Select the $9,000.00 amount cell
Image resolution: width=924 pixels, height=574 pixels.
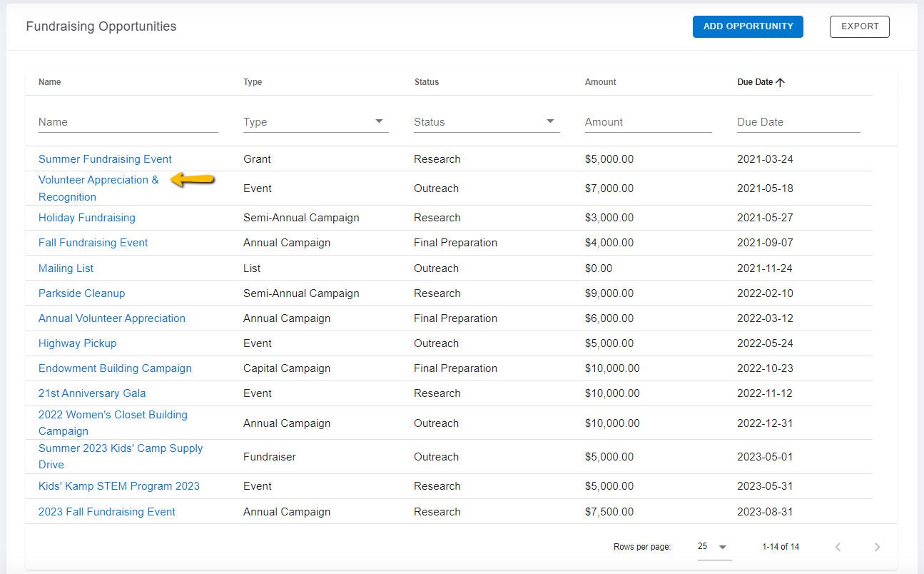[x=609, y=293]
